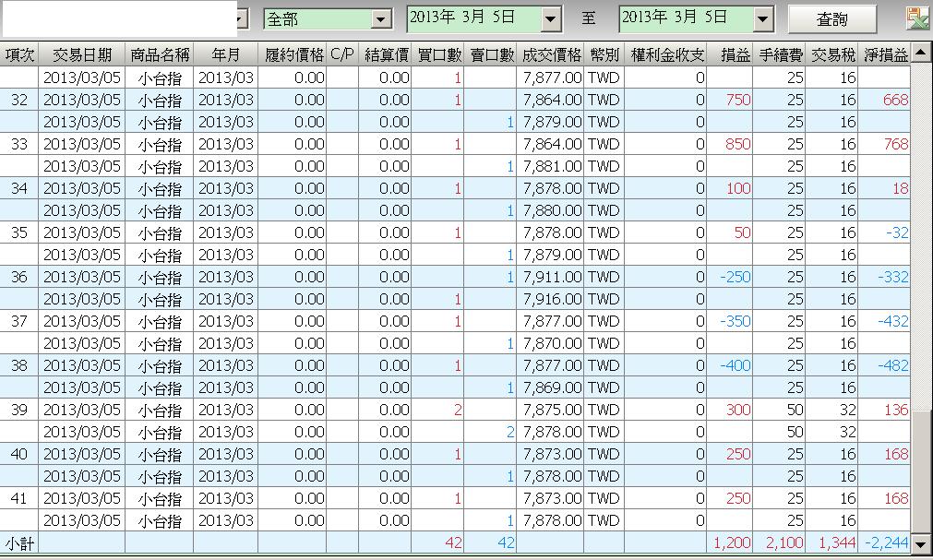Click the C/P column header
This screenshot has height=560, width=933.
(x=342, y=54)
